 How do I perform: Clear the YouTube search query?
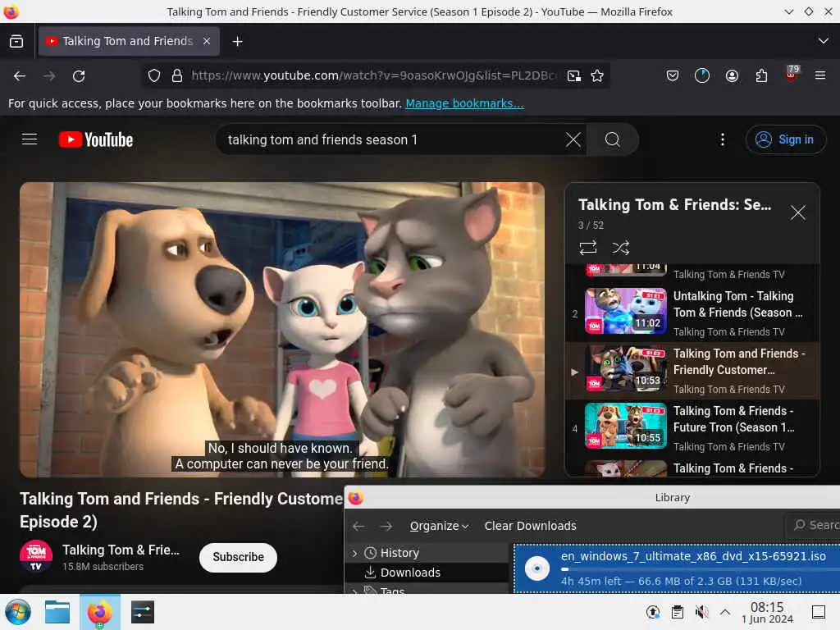click(573, 139)
